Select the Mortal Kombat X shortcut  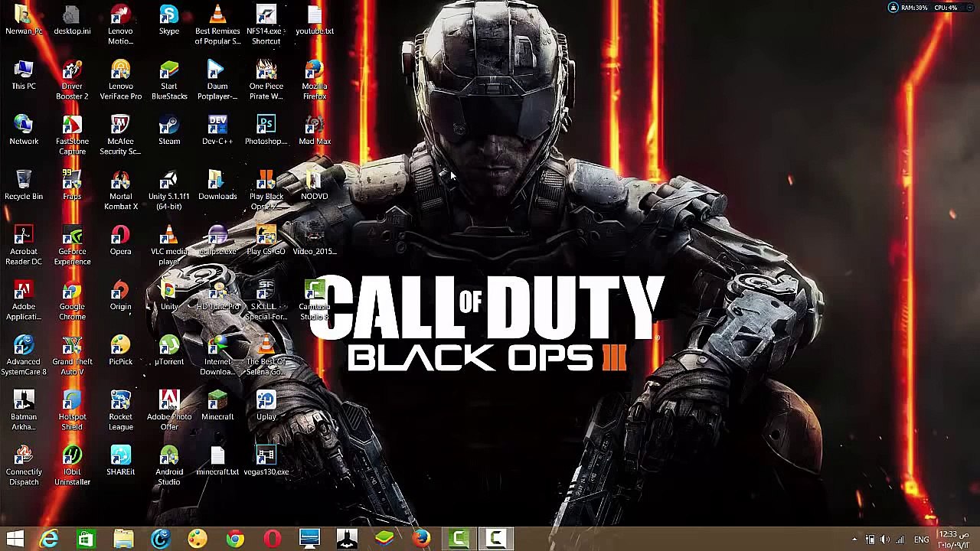(x=120, y=191)
